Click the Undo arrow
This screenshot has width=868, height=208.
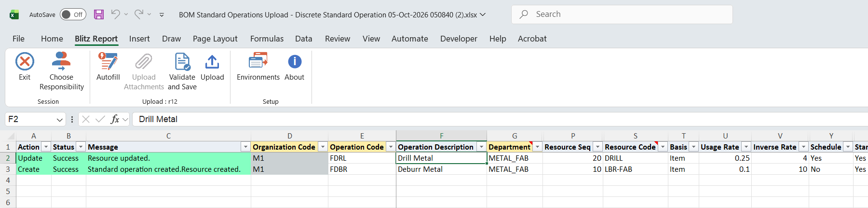point(115,14)
